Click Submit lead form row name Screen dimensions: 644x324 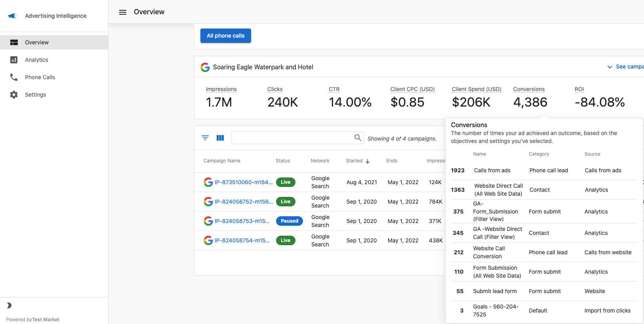[495, 291]
